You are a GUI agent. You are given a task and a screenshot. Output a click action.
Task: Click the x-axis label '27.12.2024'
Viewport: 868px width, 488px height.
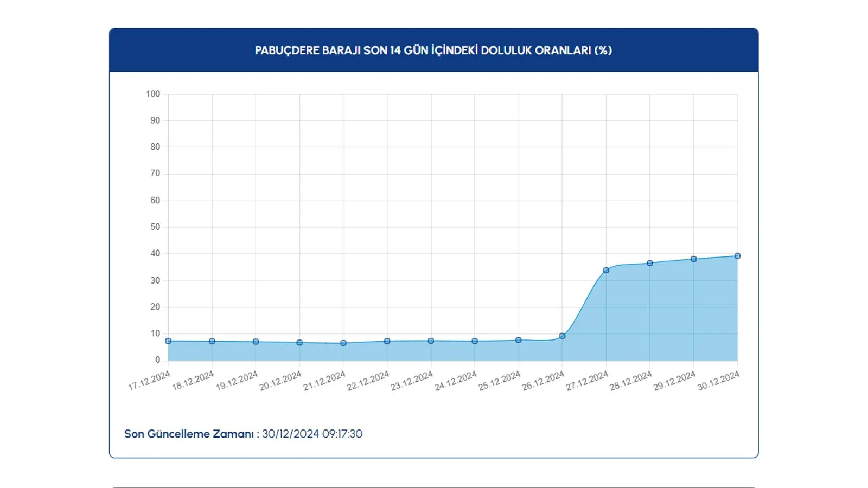[x=588, y=381]
